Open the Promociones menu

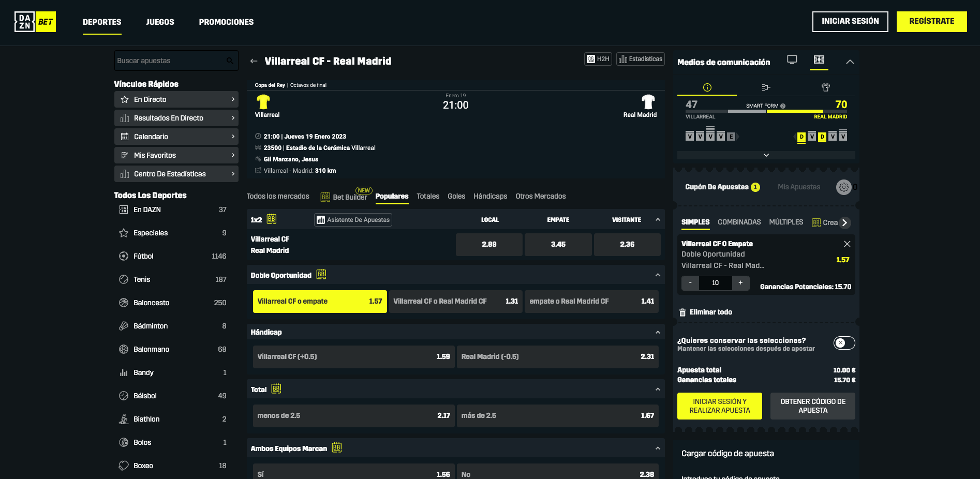coord(226,22)
